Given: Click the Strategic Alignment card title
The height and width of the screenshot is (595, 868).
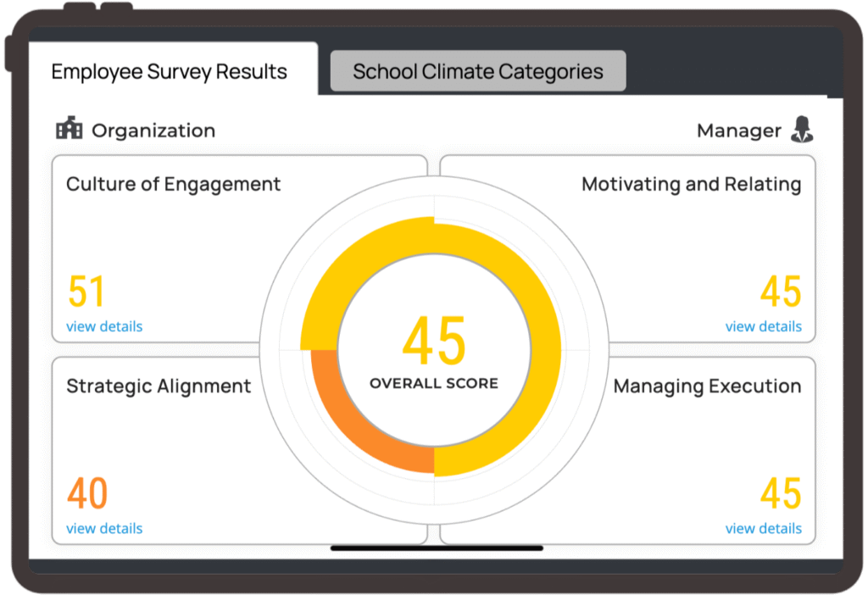Looking at the screenshot, I should coord(159,386).
